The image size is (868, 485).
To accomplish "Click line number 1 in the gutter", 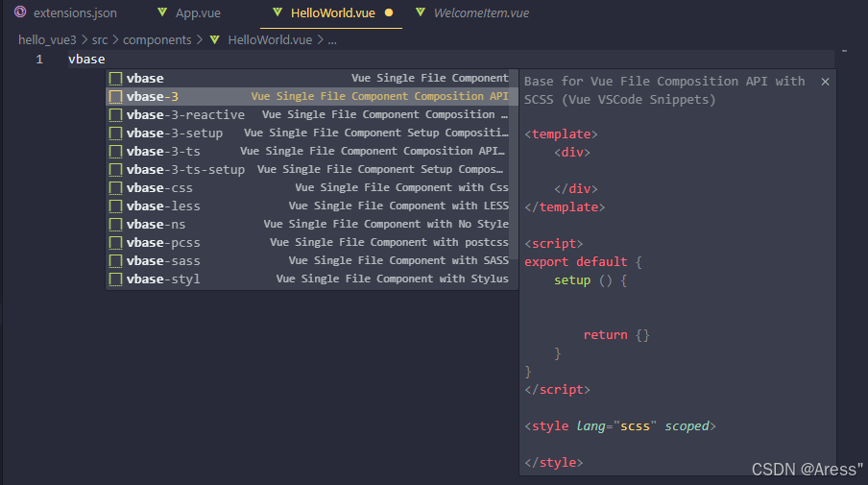I will pyautogui.click(x=39, y=60).
